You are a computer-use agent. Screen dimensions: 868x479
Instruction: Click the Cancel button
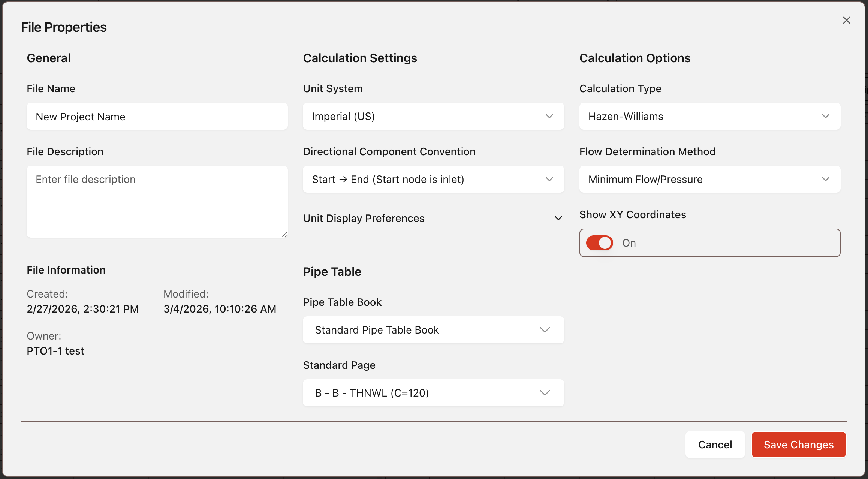coord(715,445)
